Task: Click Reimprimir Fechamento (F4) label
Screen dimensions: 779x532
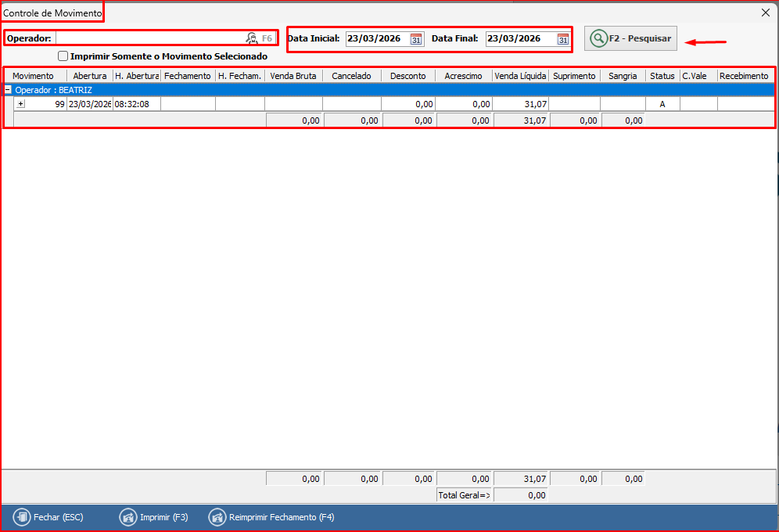Action: [x=282, y=517]
